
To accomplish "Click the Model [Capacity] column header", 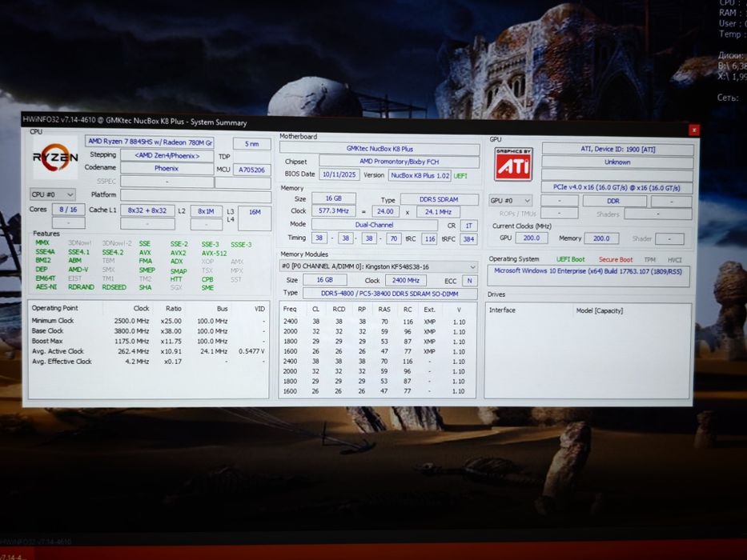I will 600,310.
